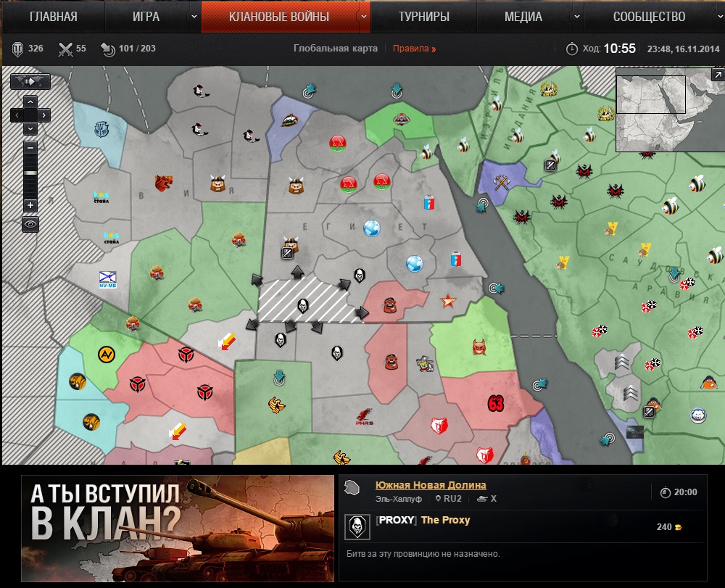Click the gold coins icon beside 240
Screen dimensions: 725x588
(x=679, y=527)
